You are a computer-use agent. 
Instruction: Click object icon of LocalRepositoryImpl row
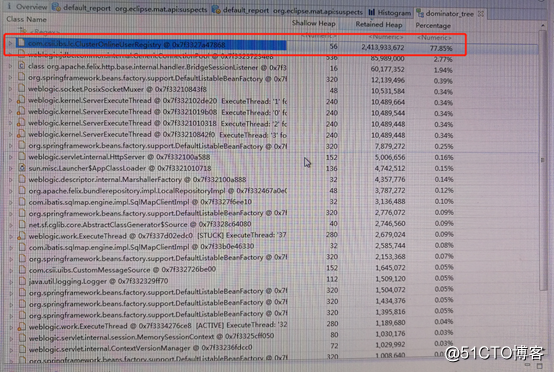(x=22, y=190)
